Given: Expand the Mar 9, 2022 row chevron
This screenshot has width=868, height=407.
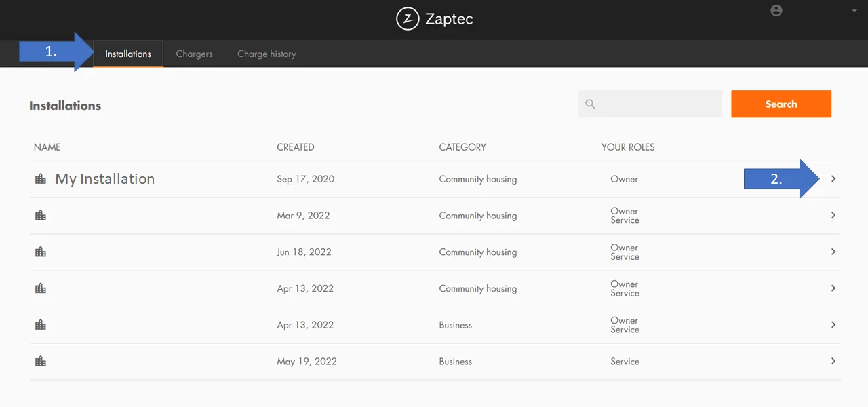Looking at the screenshot, I should [833, 216].
